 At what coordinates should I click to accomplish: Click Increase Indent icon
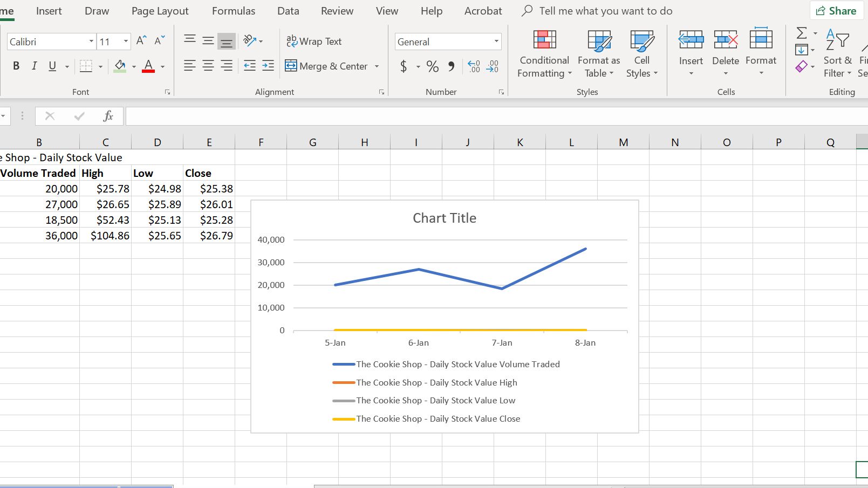click(268, 66)
